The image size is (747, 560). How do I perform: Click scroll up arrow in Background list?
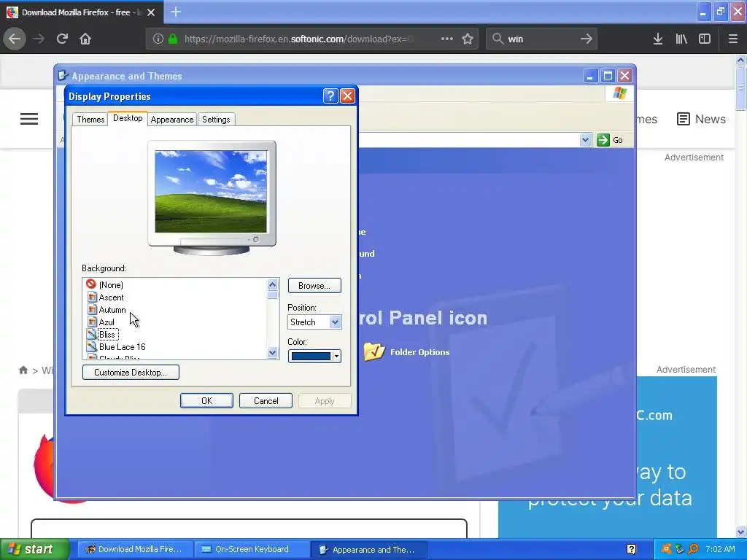273,285
